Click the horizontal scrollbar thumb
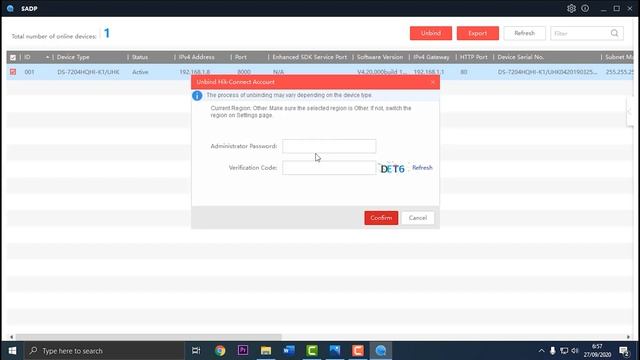Image resolution: width=640 pixels, height=360 pixels. (149, 337)
